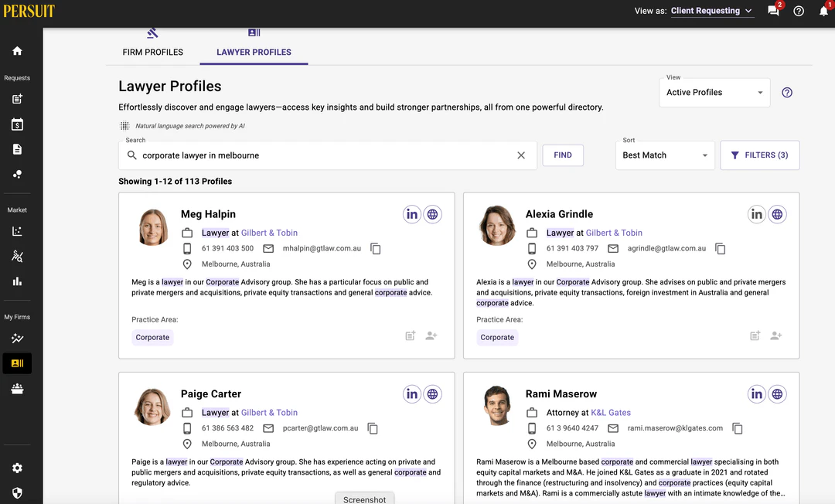Click help icon beside View dropdown
The width and height of the screenshot is (835, 504).
(787, 93)
